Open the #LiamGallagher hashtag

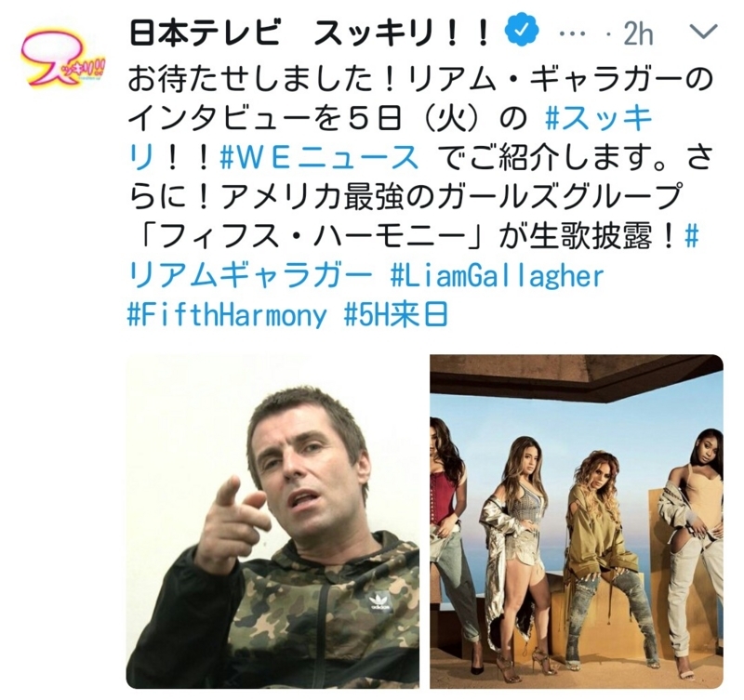point(497,275)
